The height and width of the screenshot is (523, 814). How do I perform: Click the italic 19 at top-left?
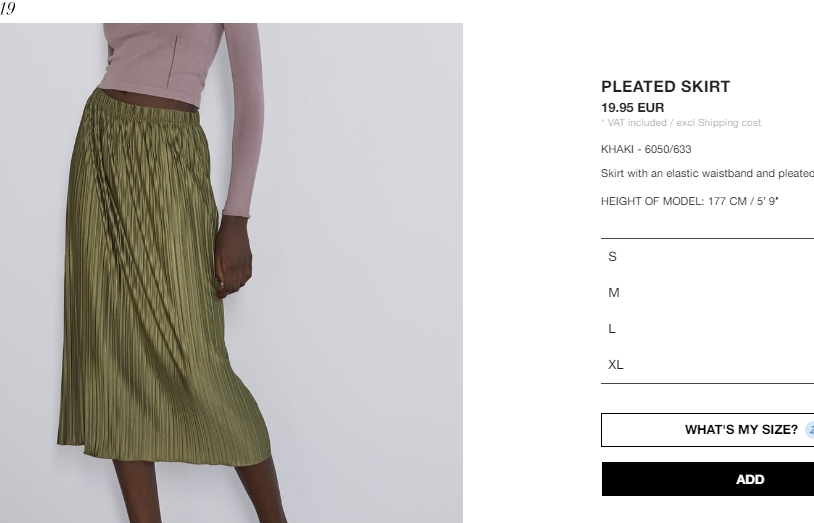click(x=8, y=8)
